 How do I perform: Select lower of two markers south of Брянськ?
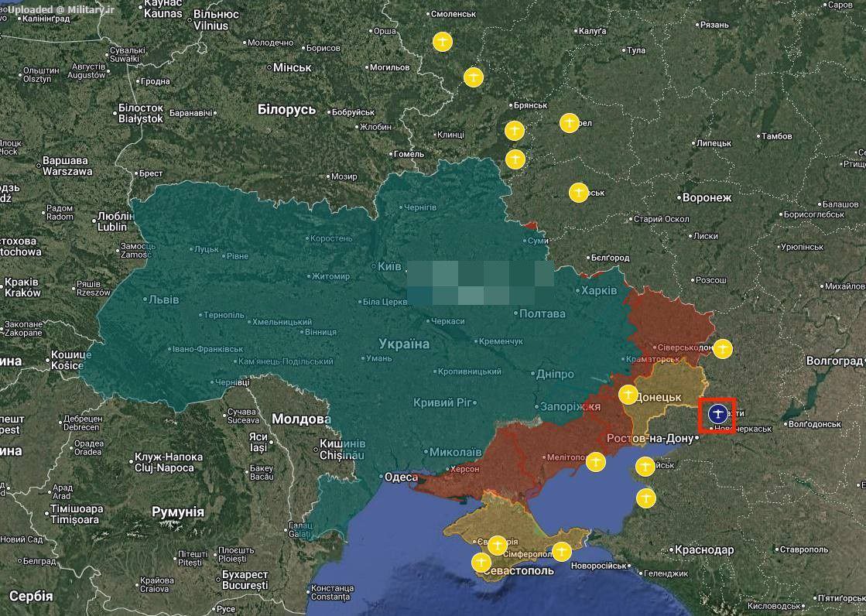[515, 159]
